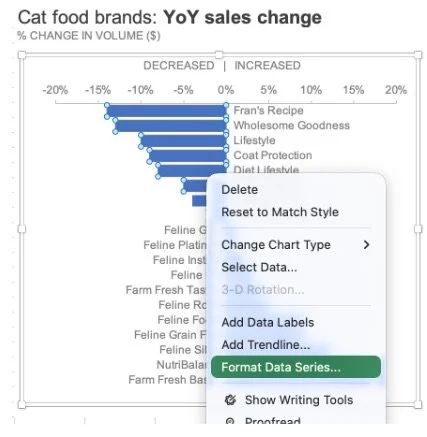
Task: Click the left-middle chart border handle
Action: [x=22, y=229]
